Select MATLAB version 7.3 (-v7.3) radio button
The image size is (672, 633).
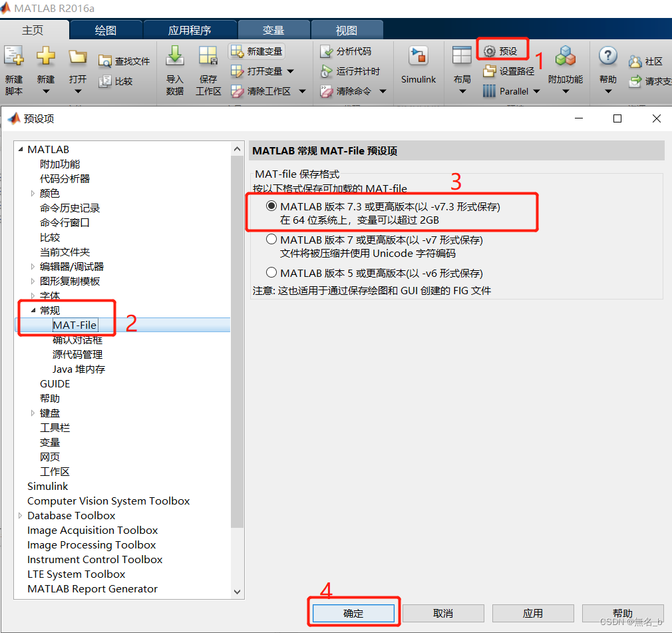(x=271, y=206)
